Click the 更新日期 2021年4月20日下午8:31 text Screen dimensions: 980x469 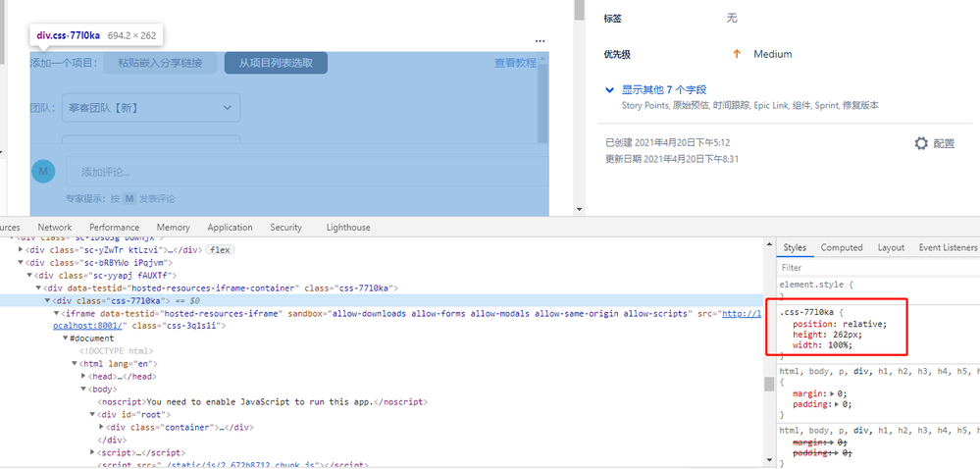672,159
